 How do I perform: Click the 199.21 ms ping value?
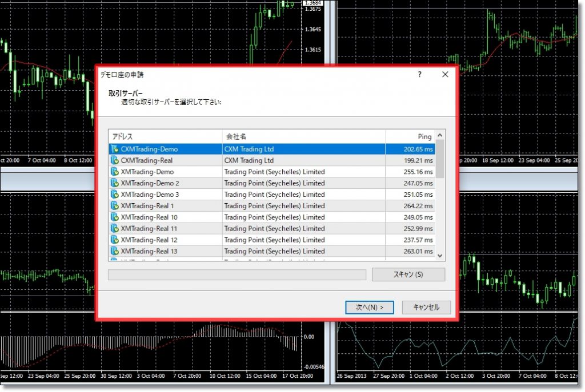pyautogui.click(x=418, y=160)
